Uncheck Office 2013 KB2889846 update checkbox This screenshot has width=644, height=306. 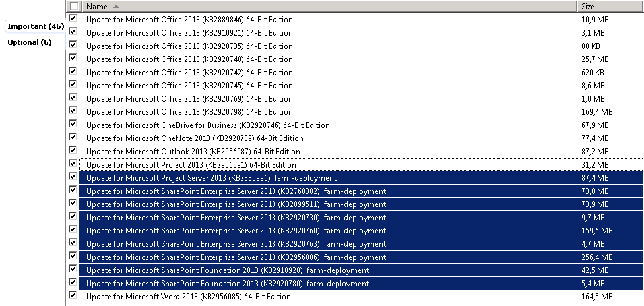[x=73, y=18]
